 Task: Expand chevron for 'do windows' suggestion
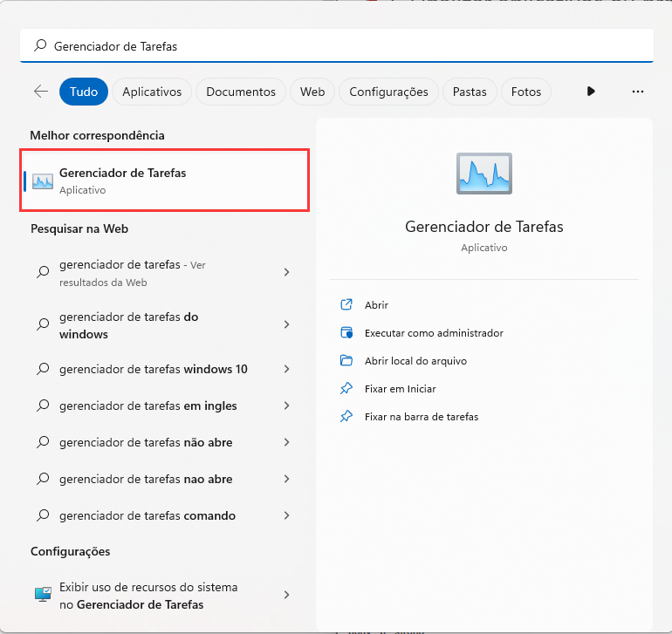click(x=287, y=324)
